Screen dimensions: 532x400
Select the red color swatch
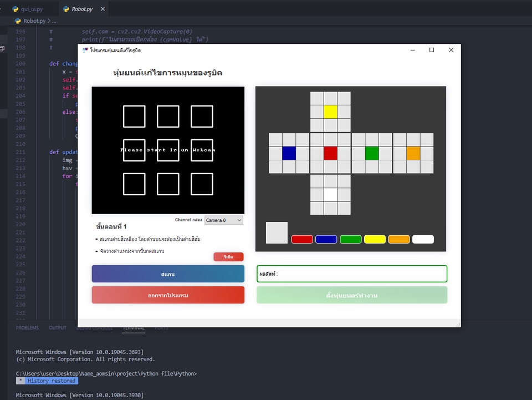tap(302, 239)
